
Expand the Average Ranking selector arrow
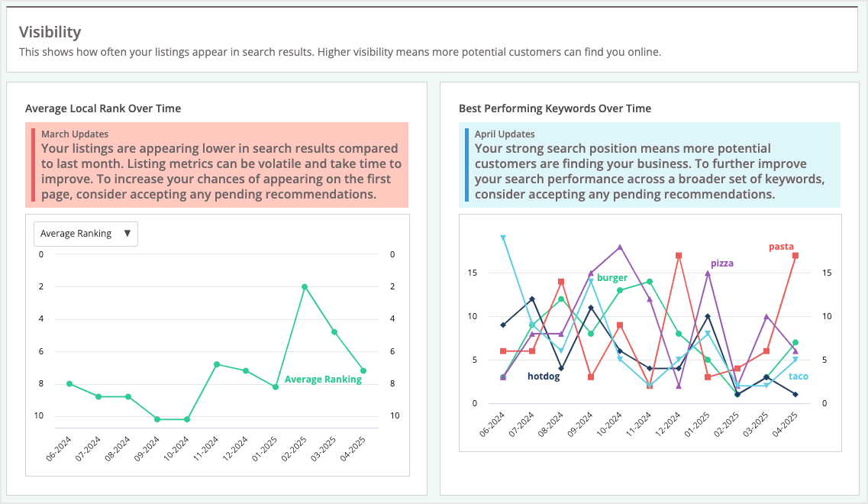tap(129, 234)
